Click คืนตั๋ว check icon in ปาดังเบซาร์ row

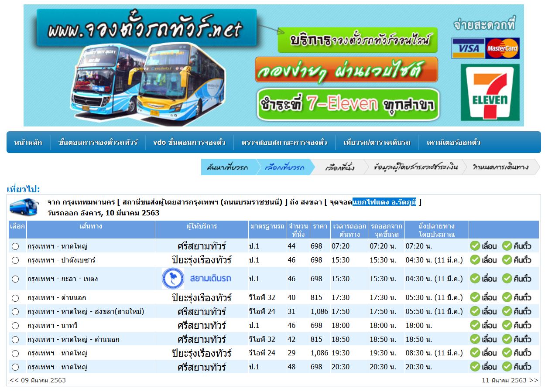[507, 260]
